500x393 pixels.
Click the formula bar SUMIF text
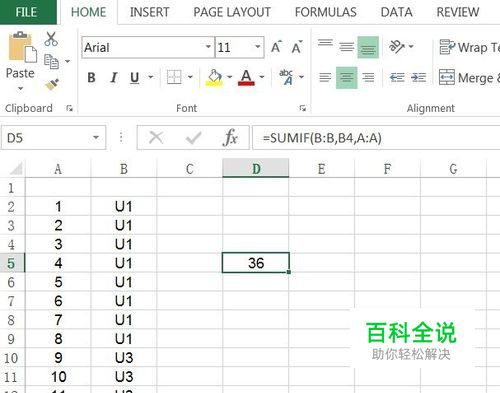[x=322, y=138]
